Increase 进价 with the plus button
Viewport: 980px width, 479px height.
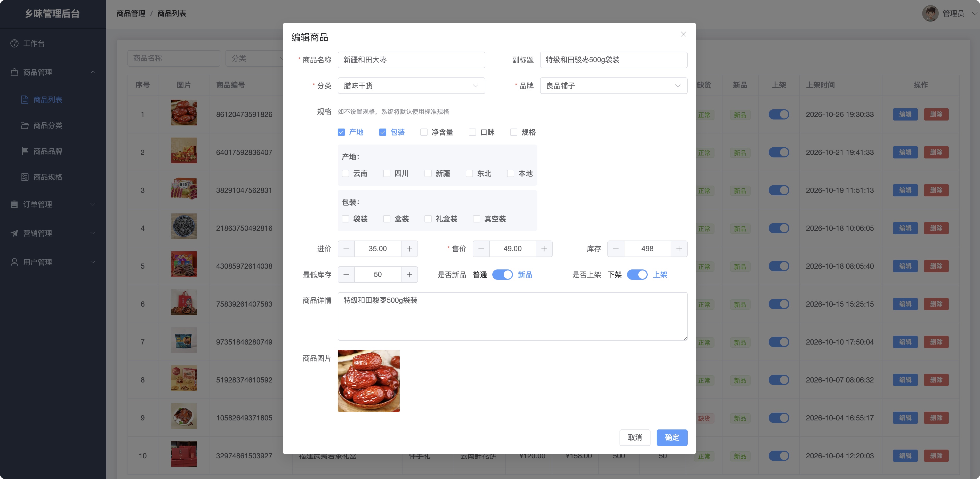tap(409, 249)
